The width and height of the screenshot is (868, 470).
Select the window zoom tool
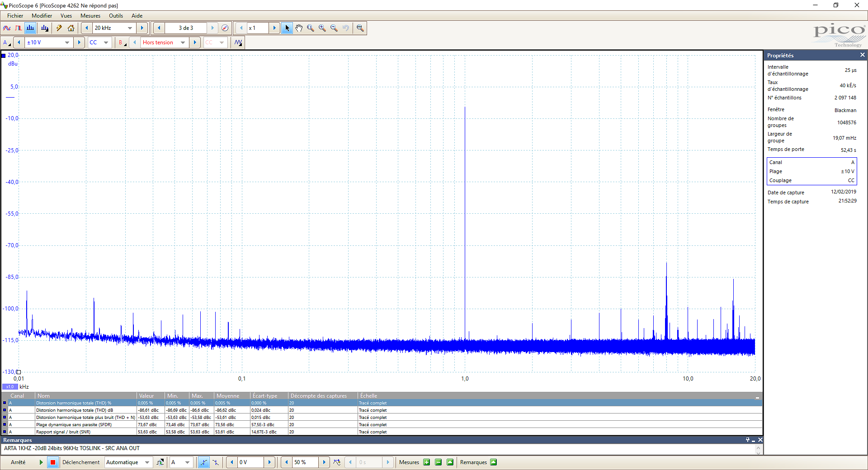(311, 28)
